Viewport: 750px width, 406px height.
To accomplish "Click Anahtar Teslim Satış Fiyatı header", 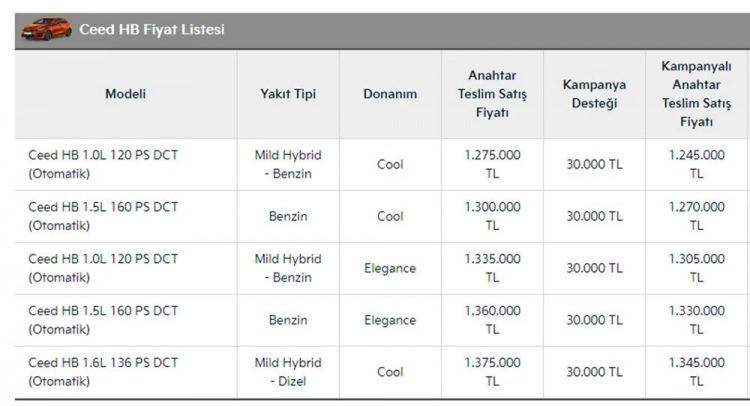I will (492, 94).
